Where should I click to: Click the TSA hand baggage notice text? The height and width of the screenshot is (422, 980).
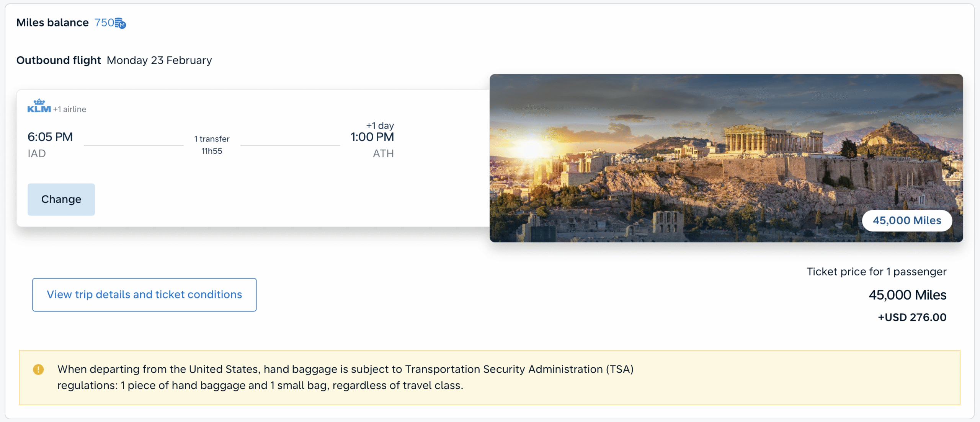(345, 377)
